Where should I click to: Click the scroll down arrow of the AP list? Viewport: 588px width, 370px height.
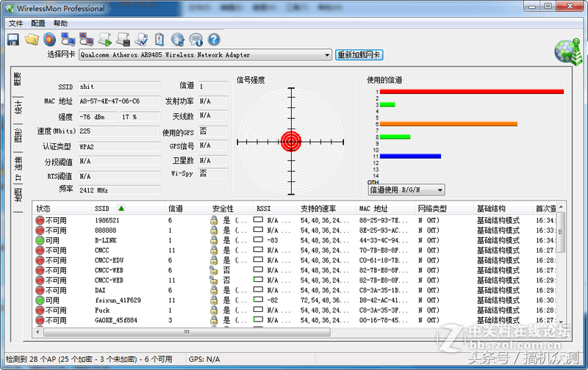[561, 322]
